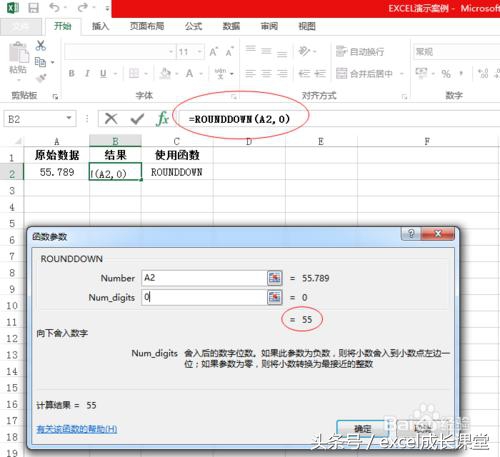Click 合并后居中 merge and center
This screenshot has width=500, height=457.
364,73
